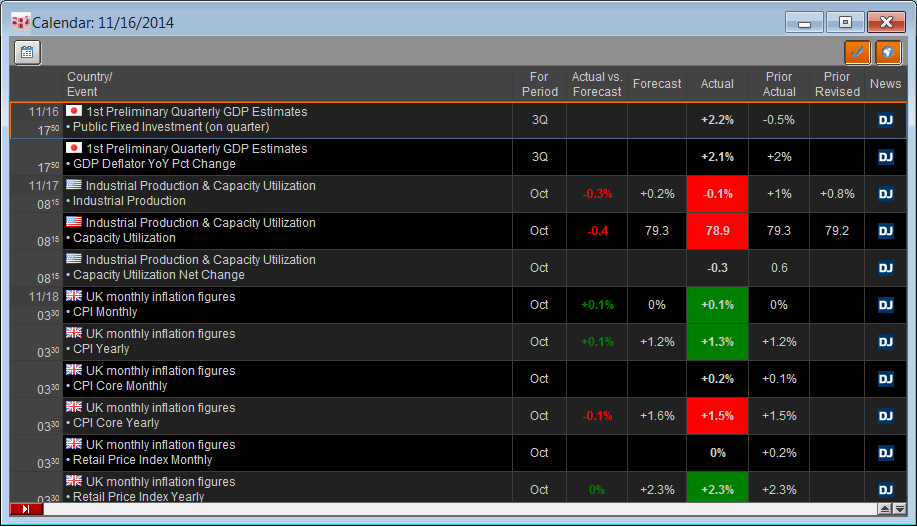This screenshot has width=917, height=527.
Task: Open DJ news for Public Fixed Investment
Action: 885,120
